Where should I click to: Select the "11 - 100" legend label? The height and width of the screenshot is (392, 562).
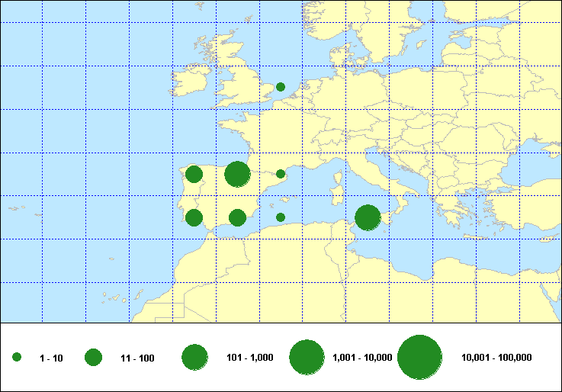point(137,358)
